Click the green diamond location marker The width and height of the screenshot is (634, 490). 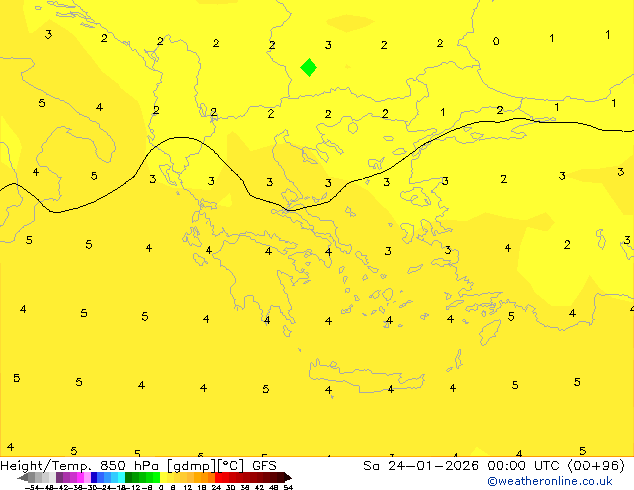[x=309, y=67]
